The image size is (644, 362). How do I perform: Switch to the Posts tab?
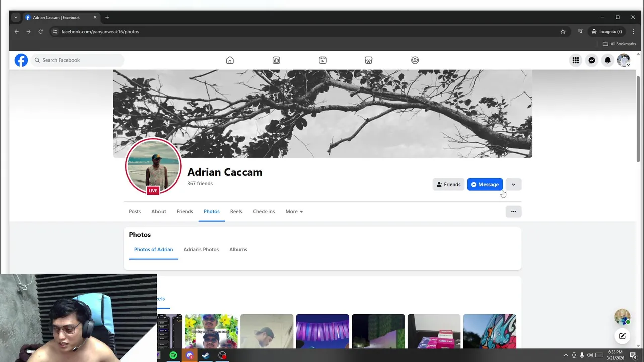(135, 211)
